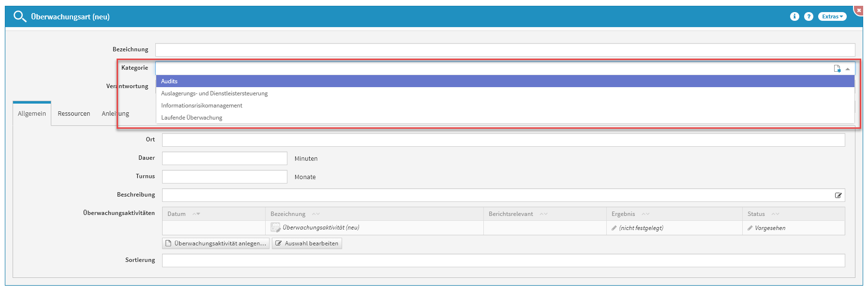
Task: Click Überwachungsaktivität (neu) calendar icon
Action: [275, 228]
